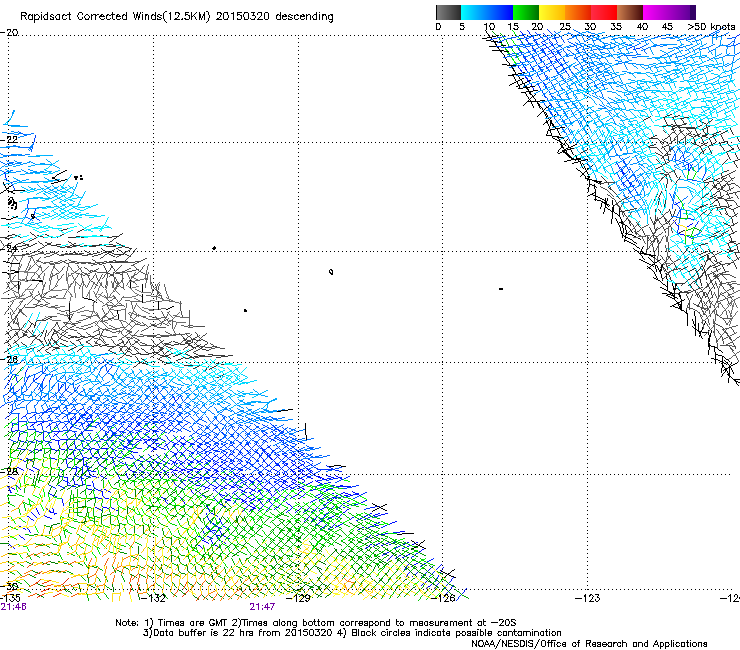Pick the dark blue 10-15 knots legend segment

(x=499, y=12)
